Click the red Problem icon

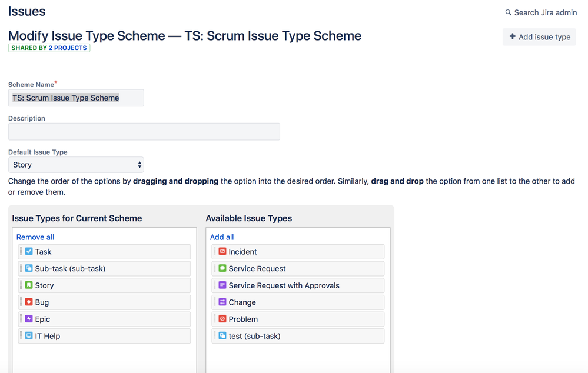pyautogui.click(x=222, y=319)
